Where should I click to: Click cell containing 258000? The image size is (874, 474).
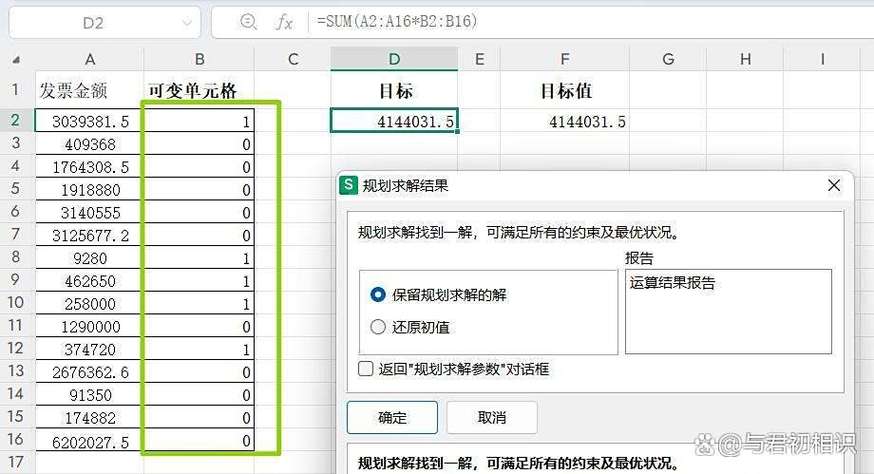(x=89, y=303)
